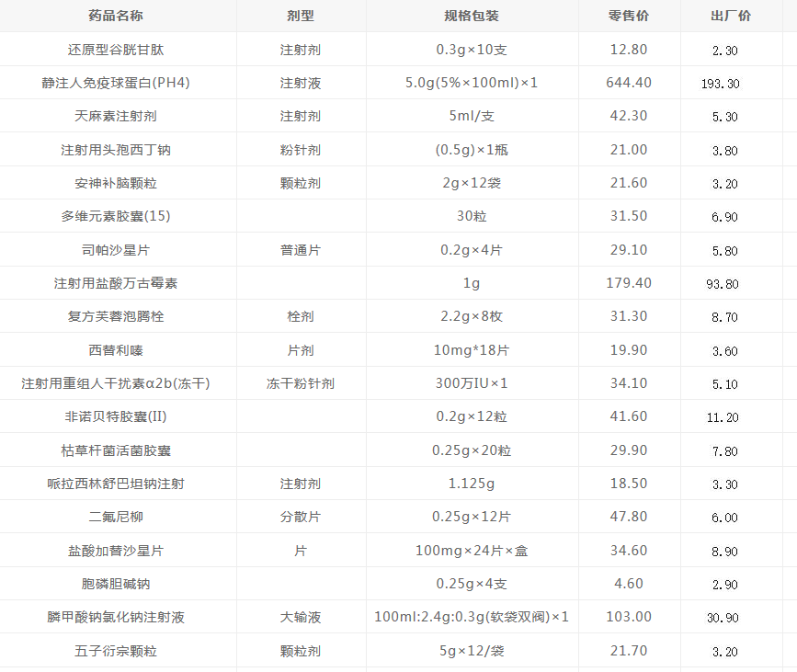The width and height of the screenshot is (797, 672).
Task: Select the 静注人免疫球蛋白(PH4) cell
Action: click(x=116, y=83)
